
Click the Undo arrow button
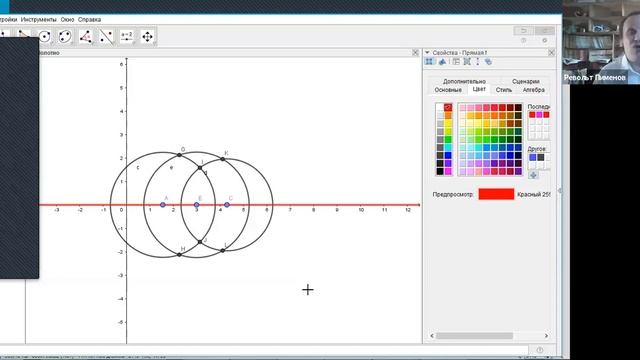pos(524,31)
